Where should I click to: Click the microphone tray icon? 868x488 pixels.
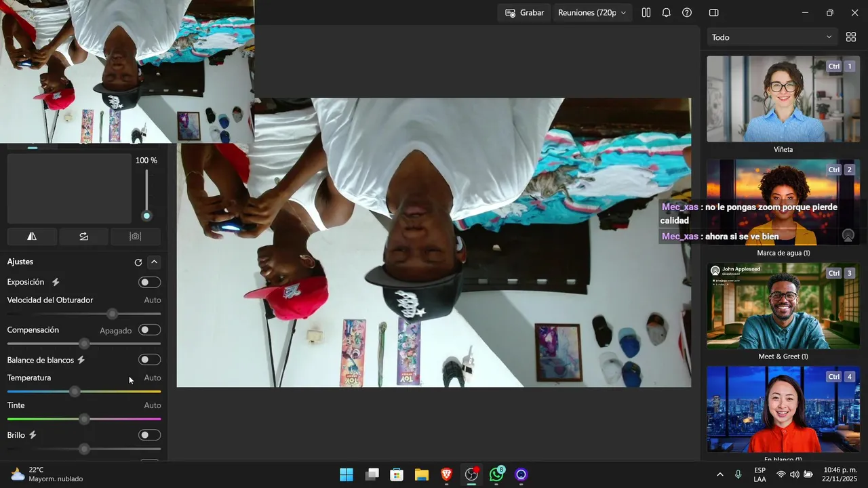click(738, 474)
